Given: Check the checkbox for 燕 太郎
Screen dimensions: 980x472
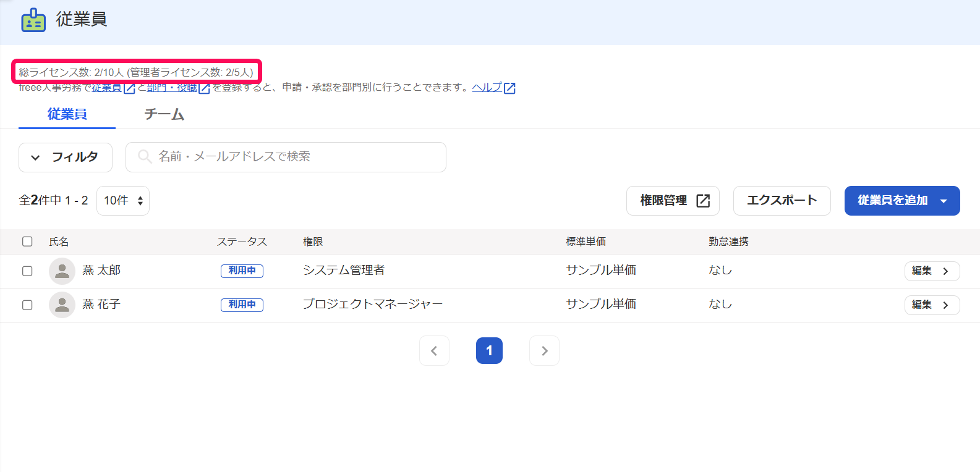Looking at the screenshot, I should [27, 271].
